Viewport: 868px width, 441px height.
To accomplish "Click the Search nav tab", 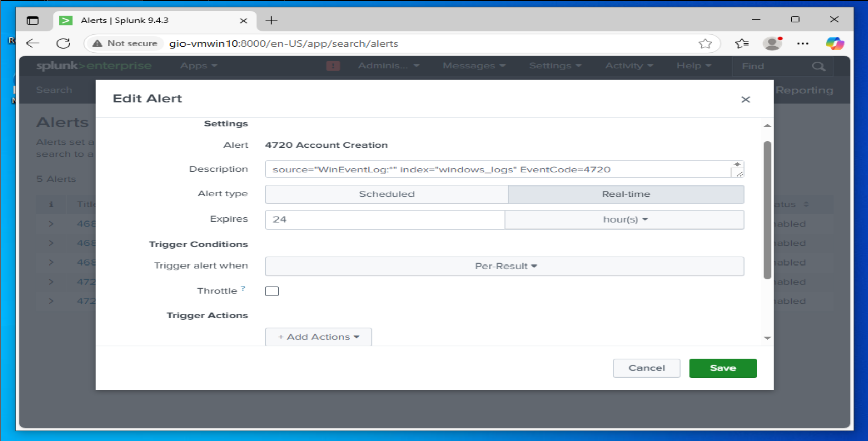I will 54,90.
